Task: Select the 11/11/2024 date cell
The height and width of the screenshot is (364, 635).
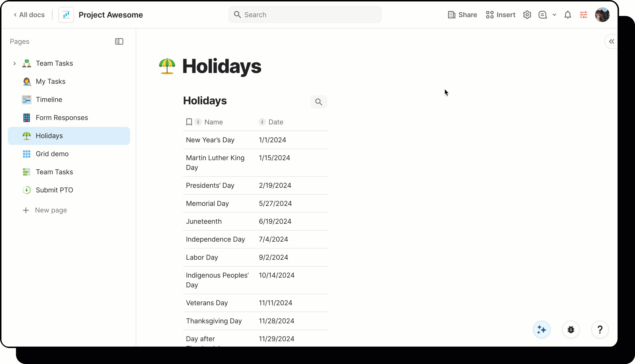Action: coord(292,303)
